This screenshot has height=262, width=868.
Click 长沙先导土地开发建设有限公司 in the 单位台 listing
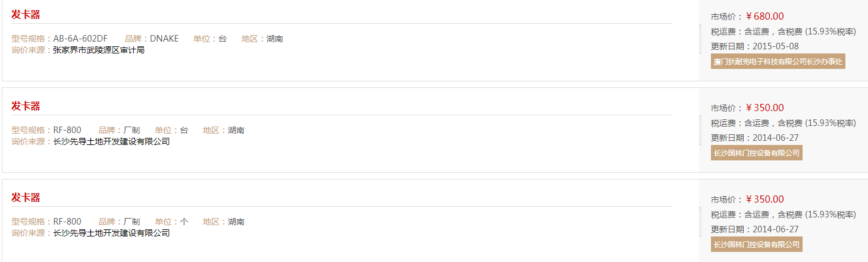point(111,141)
